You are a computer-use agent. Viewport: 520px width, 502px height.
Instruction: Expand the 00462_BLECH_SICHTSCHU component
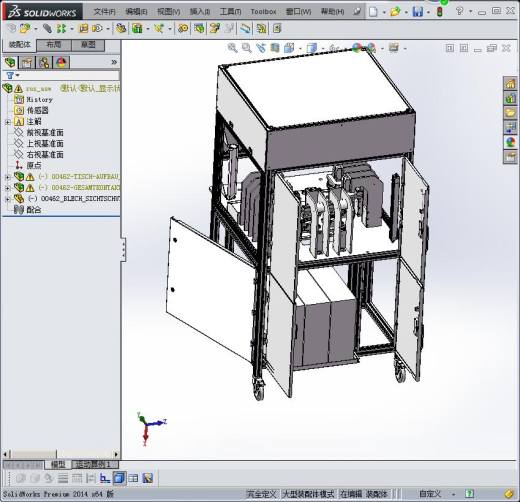(7, 199)
